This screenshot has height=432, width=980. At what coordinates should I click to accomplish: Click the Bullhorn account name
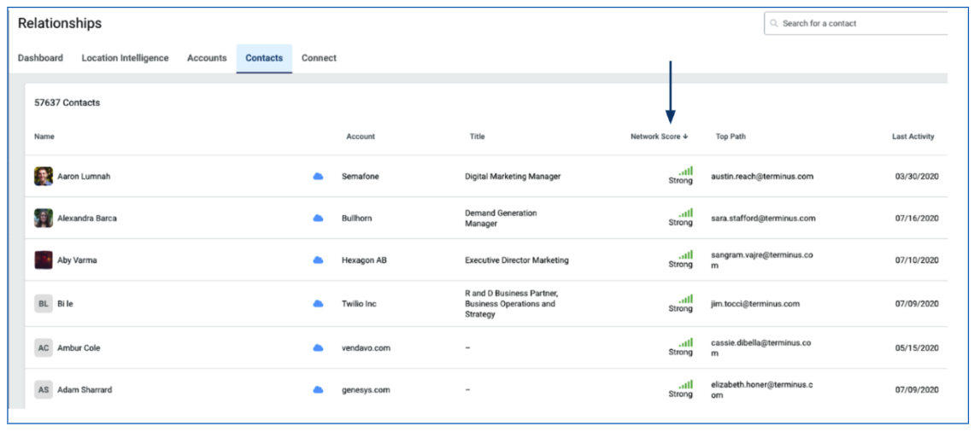(x=357, y=219)
